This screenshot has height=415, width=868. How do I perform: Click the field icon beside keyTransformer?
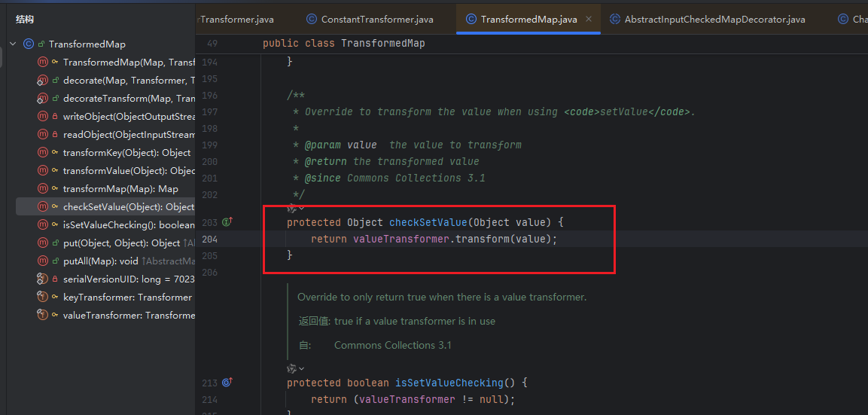click(x=43, y=298)
